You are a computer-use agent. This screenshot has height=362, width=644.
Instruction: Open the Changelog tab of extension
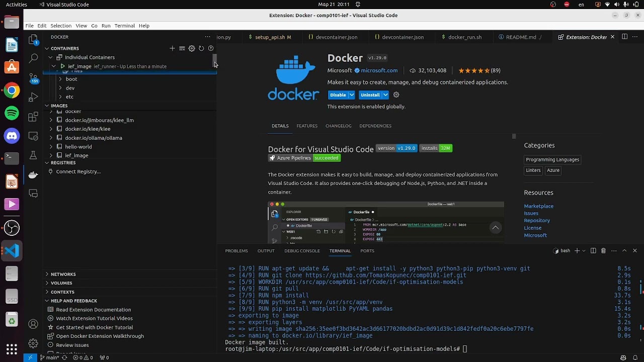(x=338, y=126)
